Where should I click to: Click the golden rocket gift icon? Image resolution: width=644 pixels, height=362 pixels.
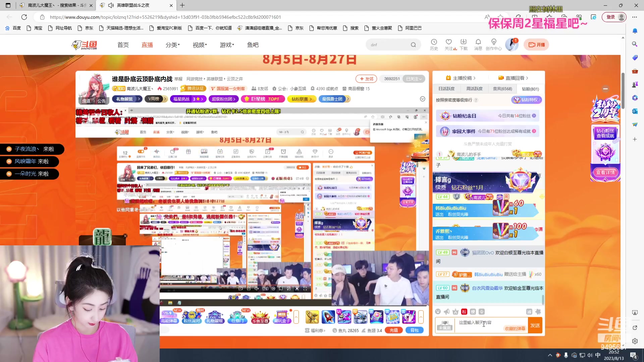(312, 317)
